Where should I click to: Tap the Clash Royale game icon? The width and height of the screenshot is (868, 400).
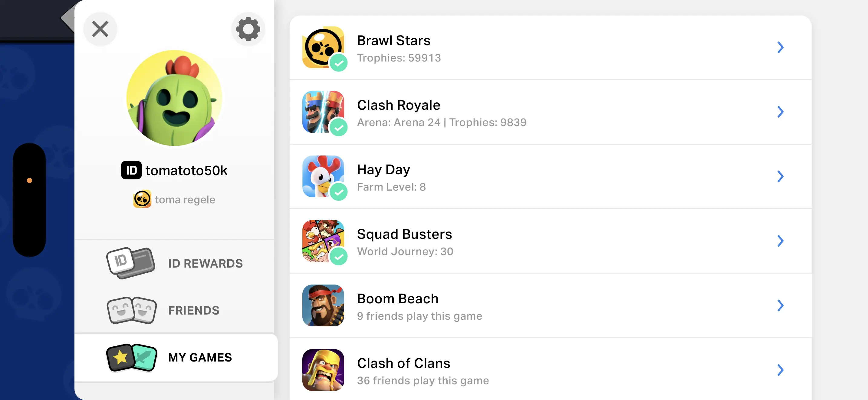tap(323, 112)
